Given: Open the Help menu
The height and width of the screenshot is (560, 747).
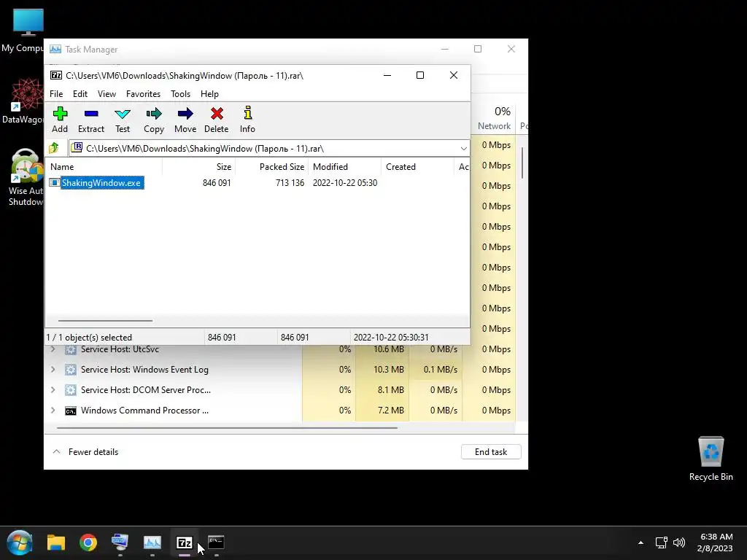Looking at the screenshot, I should pos(209,94).
